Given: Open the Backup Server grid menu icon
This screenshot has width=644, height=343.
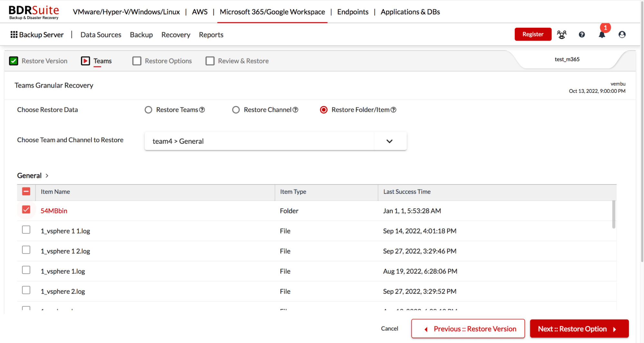Looking at the screenshot, I should (14, 34).
